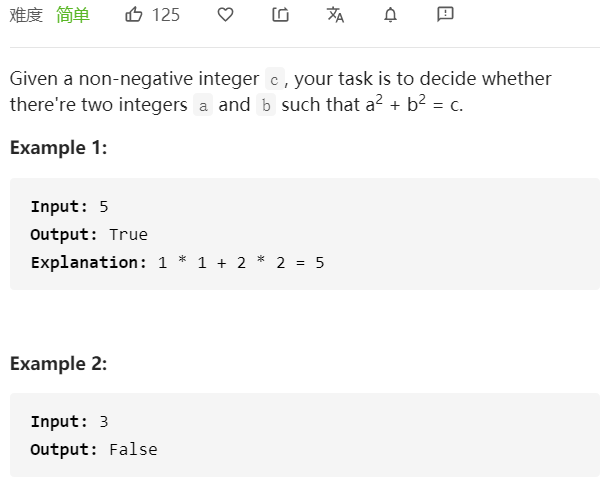Click the share icon
This screenshot has width=612, height=489.
[280, 15]
